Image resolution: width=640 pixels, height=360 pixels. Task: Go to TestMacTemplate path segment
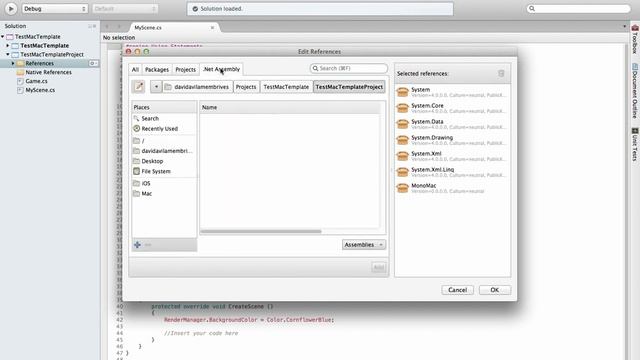[286, 87]
